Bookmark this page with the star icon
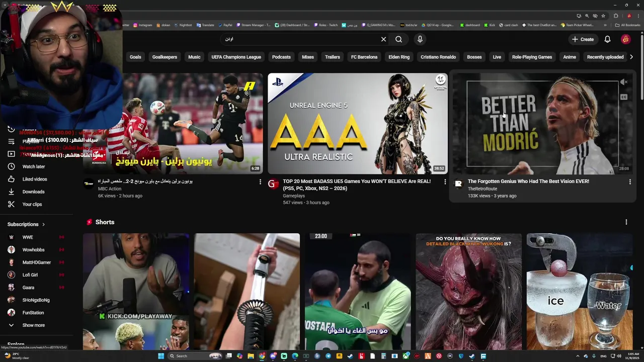644x362 pixels. 603,16
